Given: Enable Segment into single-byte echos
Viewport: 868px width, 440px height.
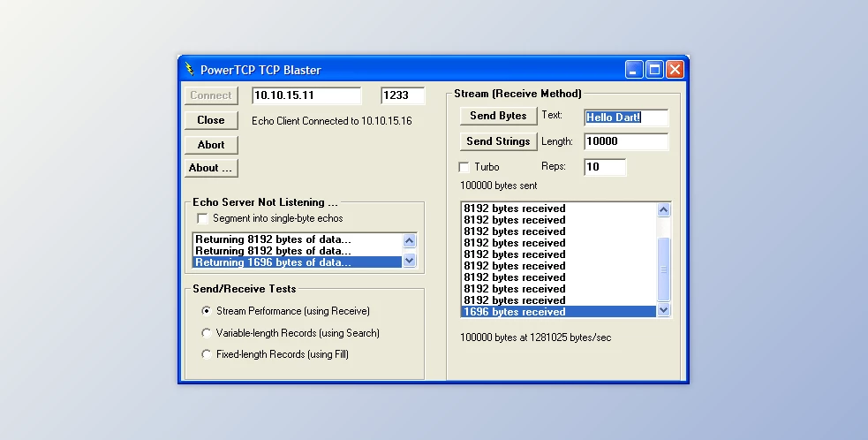Looking at the screenshot, I should pyautogui.click(x=203, y=218).
